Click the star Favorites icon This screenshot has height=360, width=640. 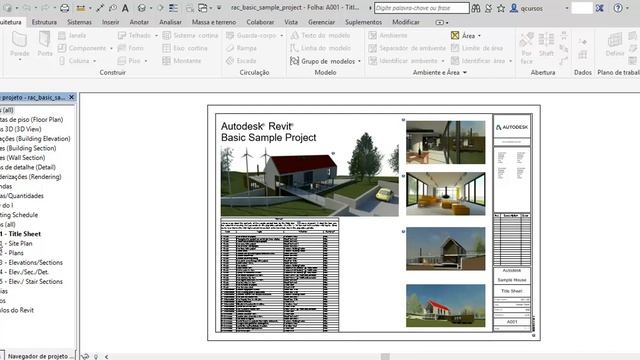tap(501, 8)
